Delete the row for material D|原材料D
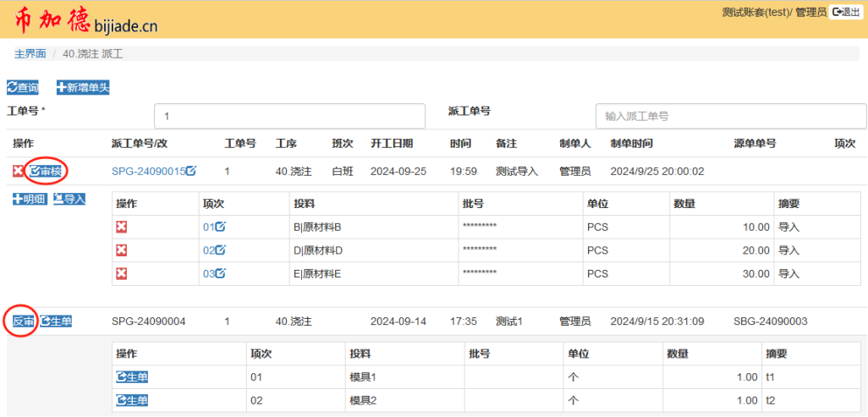 pyautogui.click(x=122, y=250)
